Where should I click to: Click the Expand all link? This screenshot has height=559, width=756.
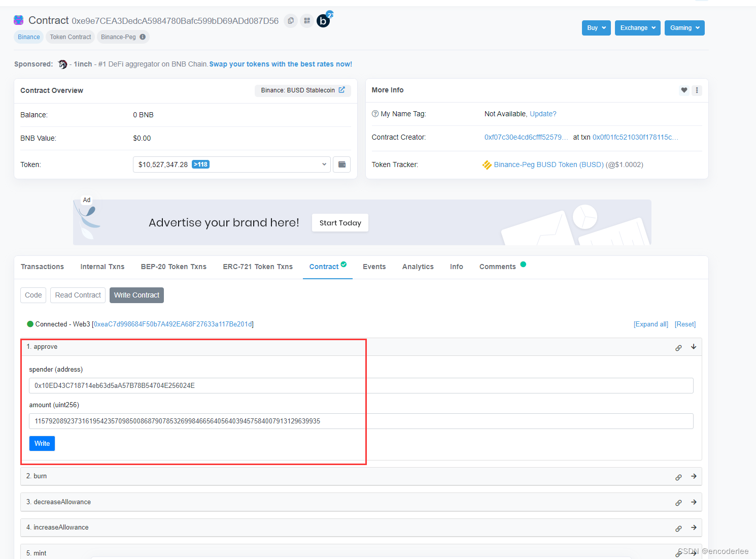[x=651, y=324]
